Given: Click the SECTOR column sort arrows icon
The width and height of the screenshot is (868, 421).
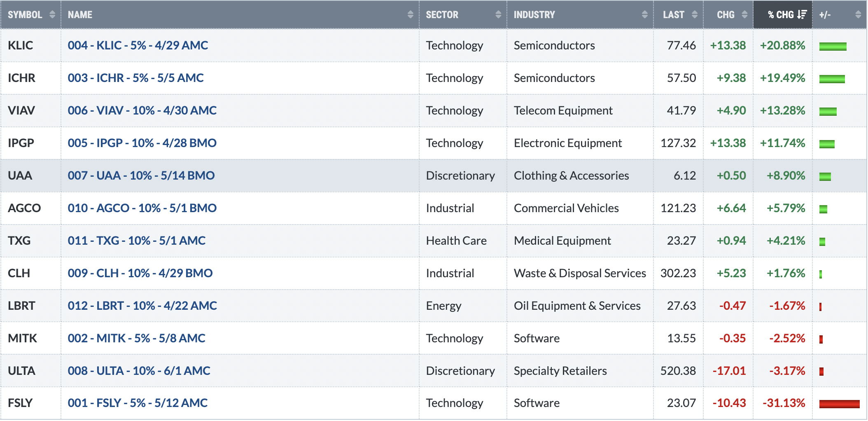Looking at the screenshot, I should (x=498, y=14).
